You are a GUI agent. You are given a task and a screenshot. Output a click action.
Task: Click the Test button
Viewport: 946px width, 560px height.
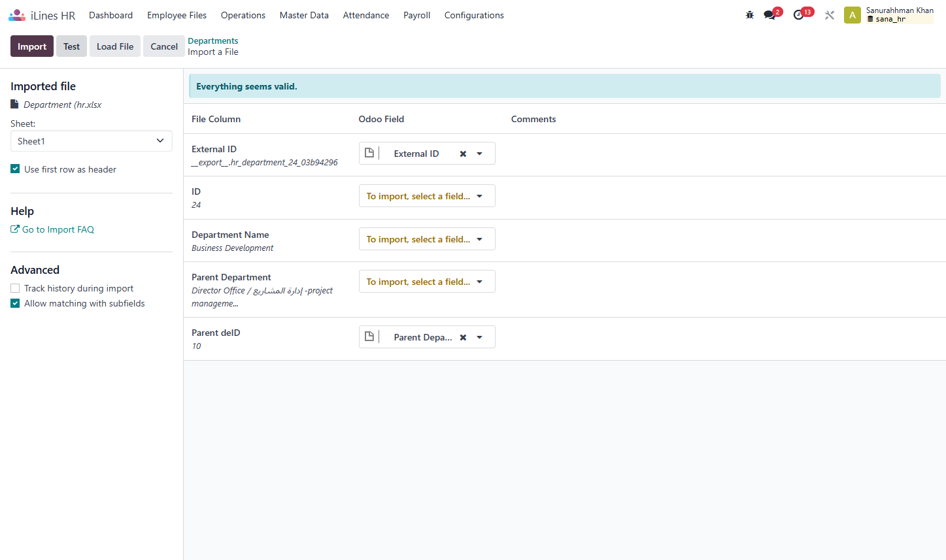[x=71, y=46]
